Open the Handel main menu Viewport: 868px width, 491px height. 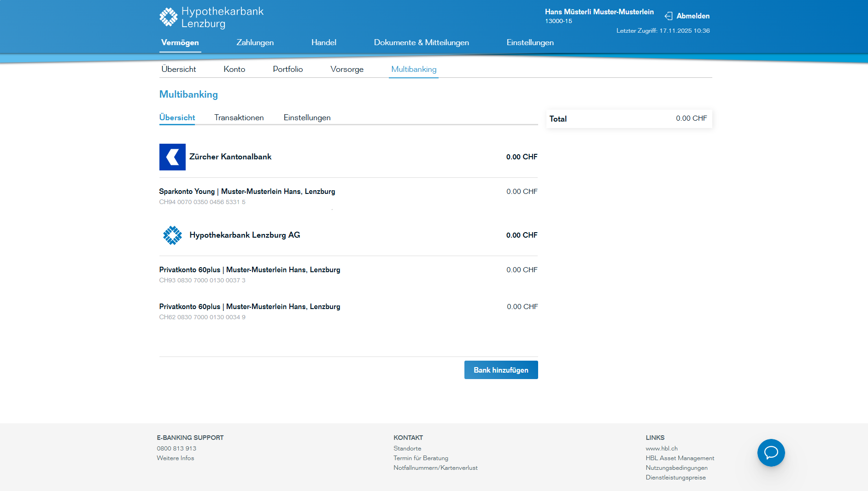pyautogui.click(x=323, y=42)
